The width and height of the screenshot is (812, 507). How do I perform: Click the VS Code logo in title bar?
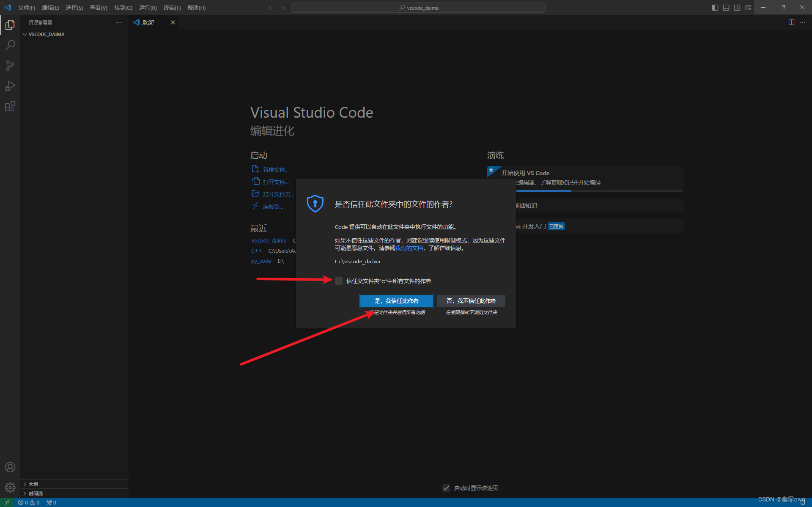8,8
